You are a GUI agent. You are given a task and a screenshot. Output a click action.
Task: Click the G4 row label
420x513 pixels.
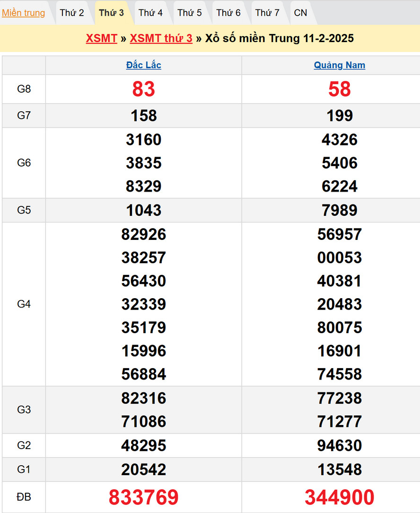click(24, 304)
